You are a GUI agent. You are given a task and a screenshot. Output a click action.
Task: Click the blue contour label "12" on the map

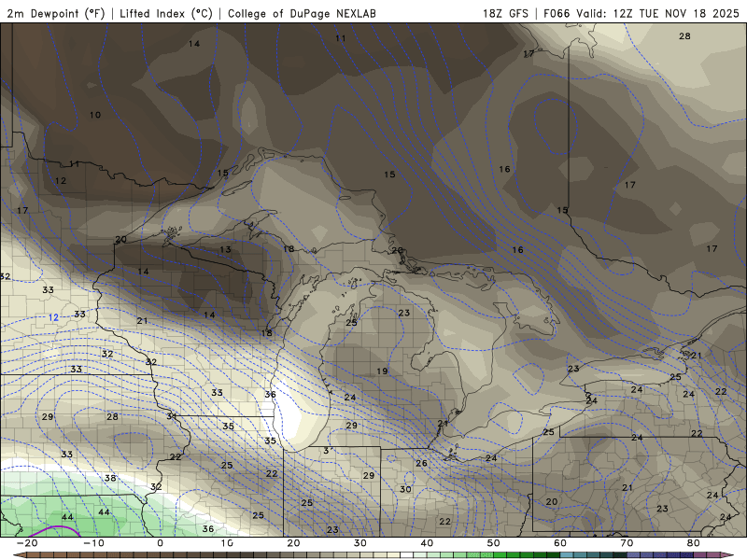[x=53, y=317]
